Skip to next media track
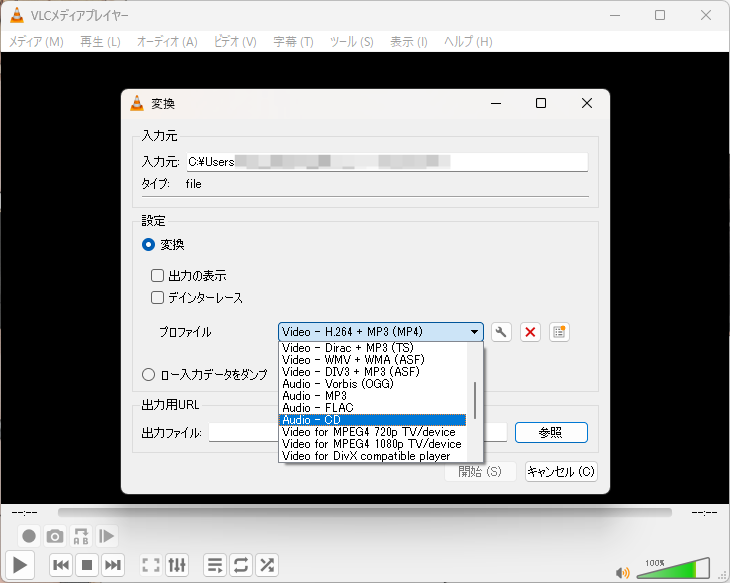This screenshot has height=583, width=730. [113, 565]
